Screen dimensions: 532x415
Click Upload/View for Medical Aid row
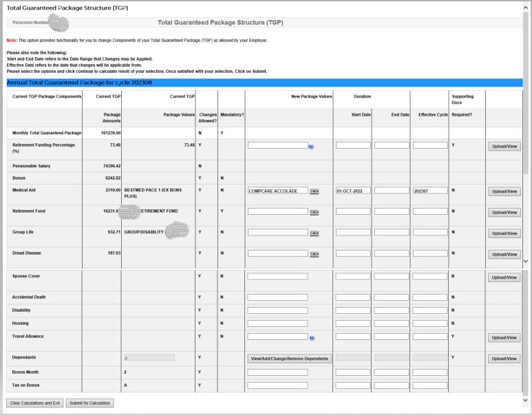(x=504, y=191)
